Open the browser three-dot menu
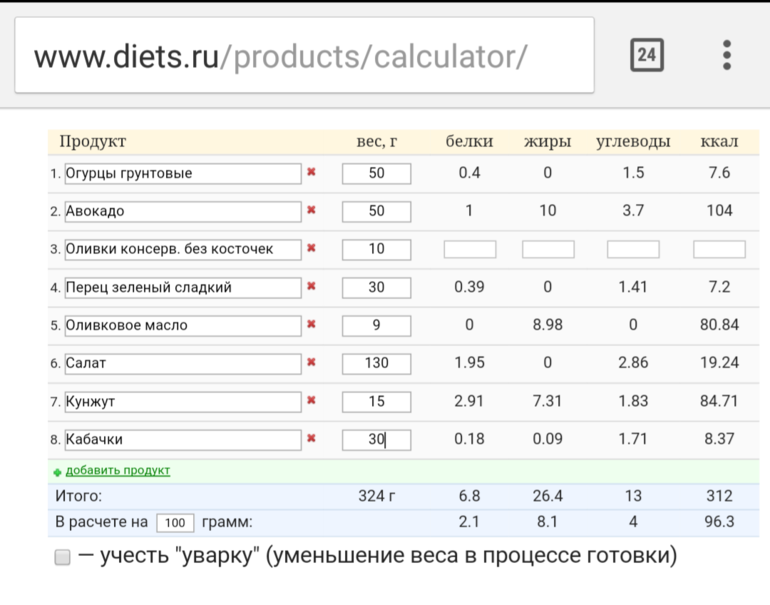Image resolution: width=770 pixels, height=605 pixels. pos(727,55)
